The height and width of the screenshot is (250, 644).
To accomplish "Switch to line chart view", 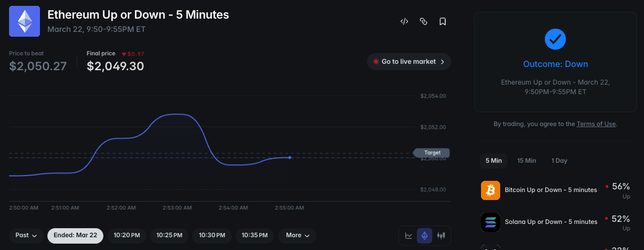I will (409, 235).
